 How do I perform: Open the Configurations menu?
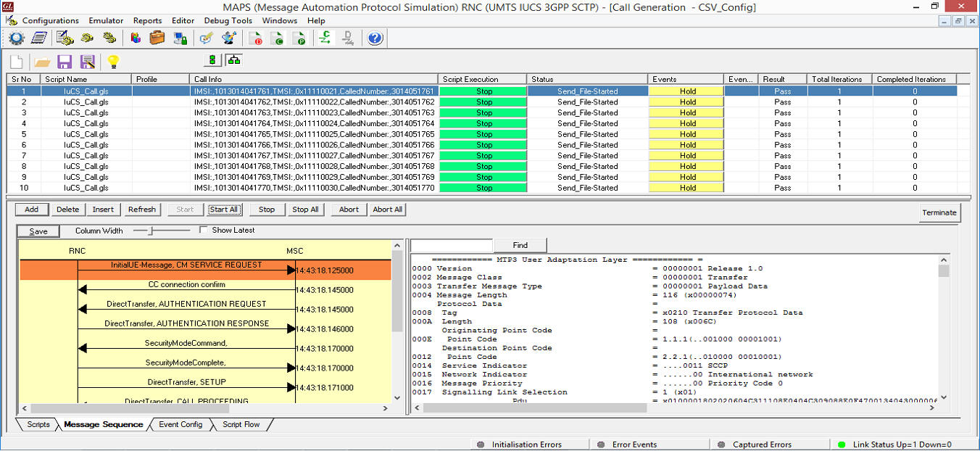point(51,21)
